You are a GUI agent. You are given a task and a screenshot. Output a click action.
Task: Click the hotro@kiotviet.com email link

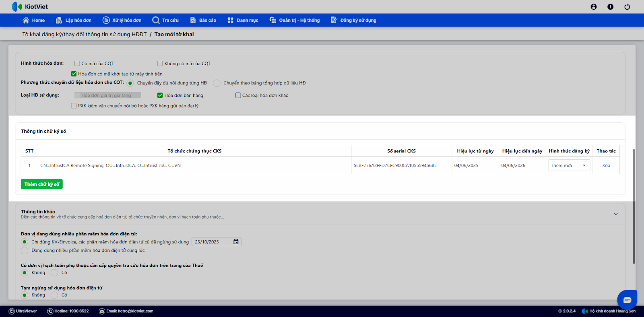(x=136, y=311)
